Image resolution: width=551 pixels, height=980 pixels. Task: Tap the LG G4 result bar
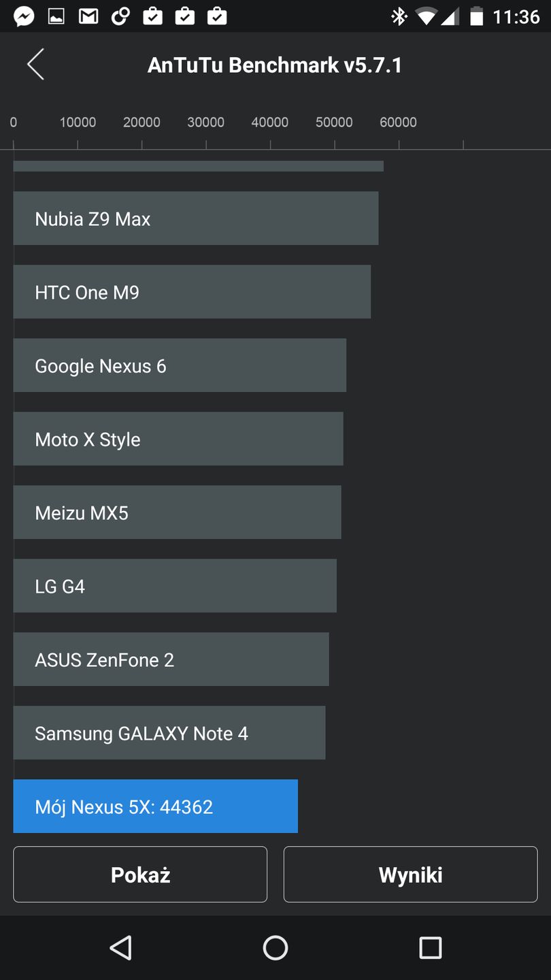[x=175, y=586]
